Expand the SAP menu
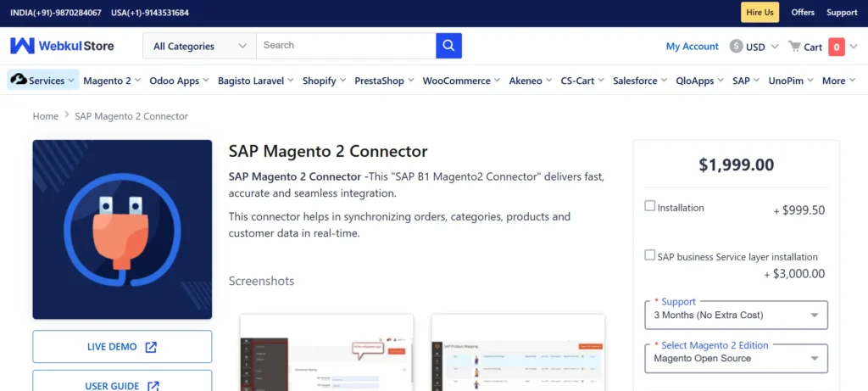The width and height of the screenshot is (868, 391). click(747, 81)
